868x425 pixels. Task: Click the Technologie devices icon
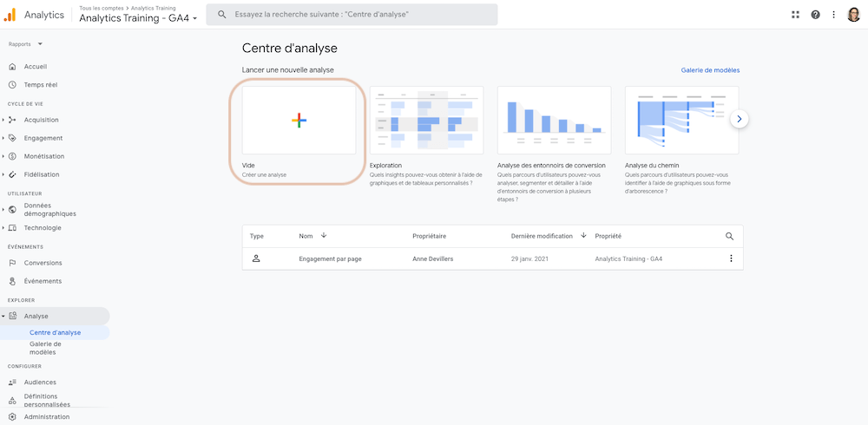(13, 227)
